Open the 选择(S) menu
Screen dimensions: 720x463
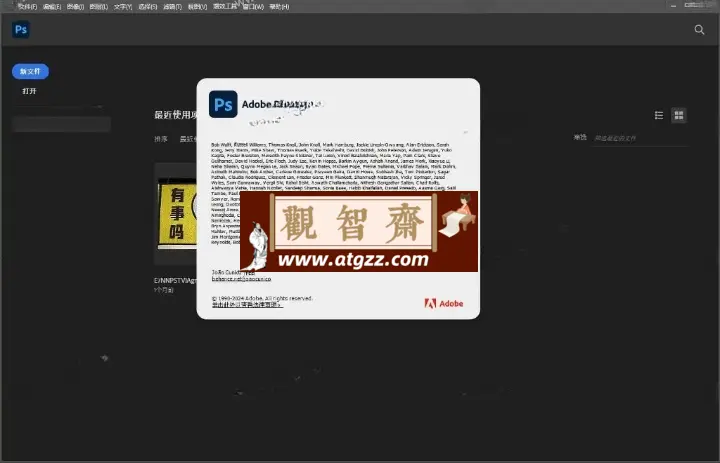pyautogui.click(x=148, y=6)
